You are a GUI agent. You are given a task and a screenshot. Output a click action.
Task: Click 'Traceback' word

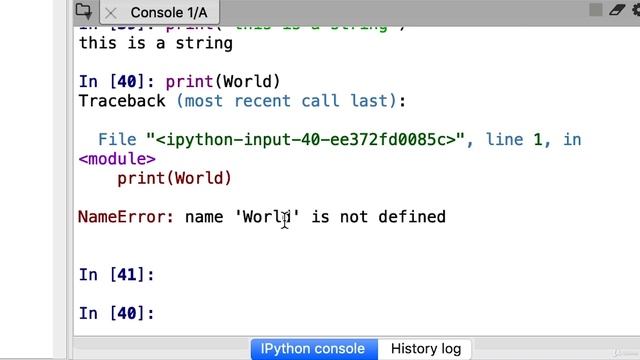pos(122,101)
